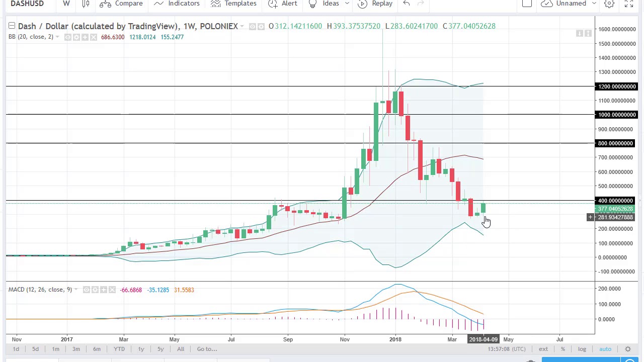Open the Templates menu

point(233,4)
